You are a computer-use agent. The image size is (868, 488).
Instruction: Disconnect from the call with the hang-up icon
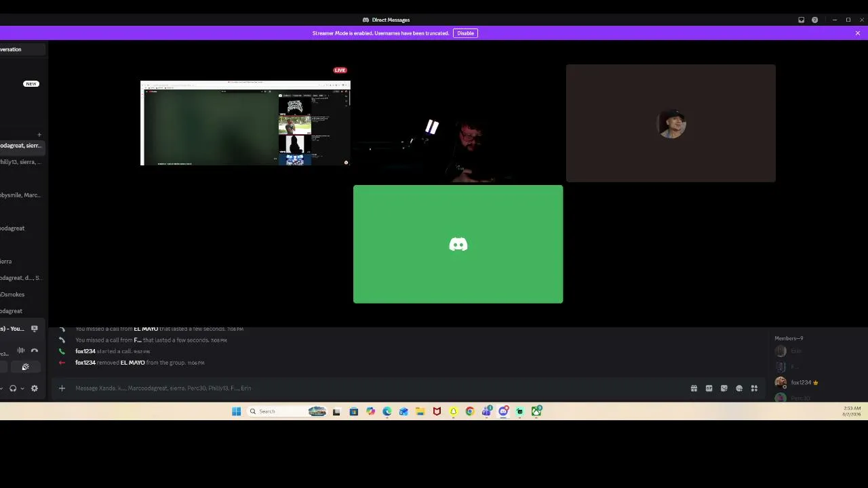(35, 350)
